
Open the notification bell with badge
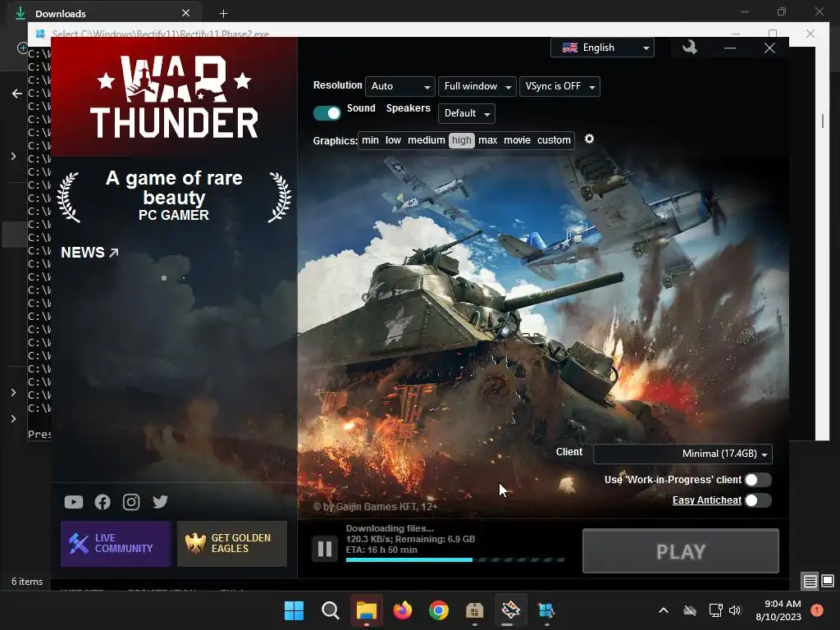point(817,610)
